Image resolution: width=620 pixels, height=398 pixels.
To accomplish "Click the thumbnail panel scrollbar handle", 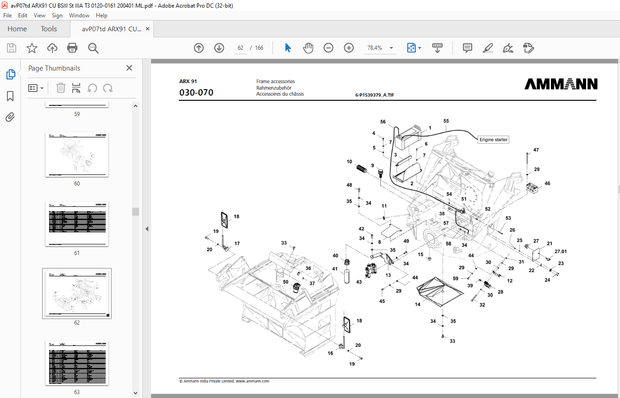I will pyautogui.click(x=136, y=212).
